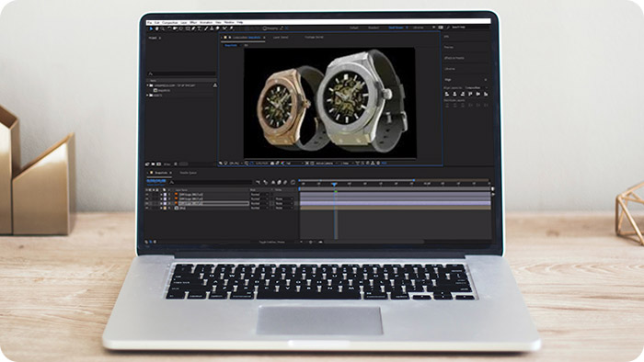
Task: Toggle eye visibility of timeline layer 1
Action: [147, 195]
